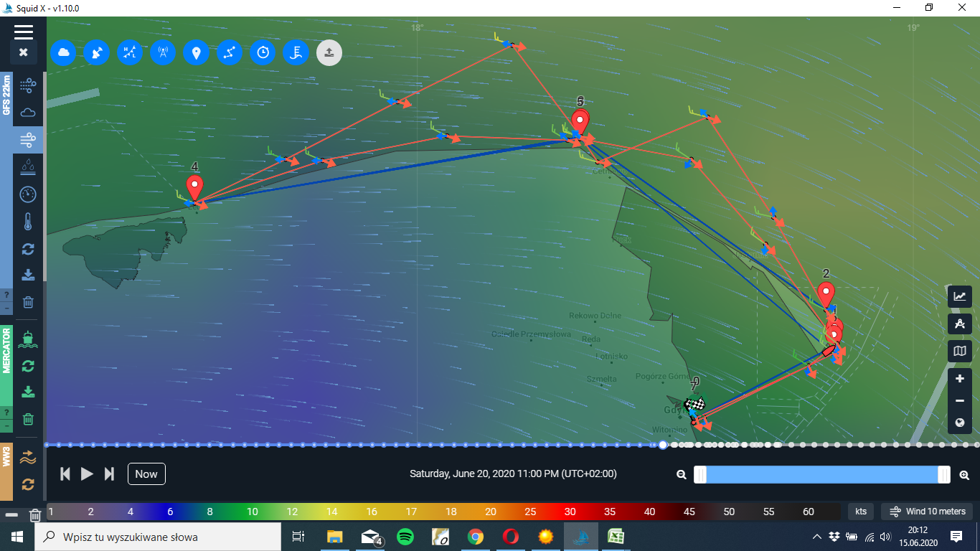Toggle the GFS cloud cover layer
Image resolution: width=980 pixels, height=551 pixels.
(28, 113)
